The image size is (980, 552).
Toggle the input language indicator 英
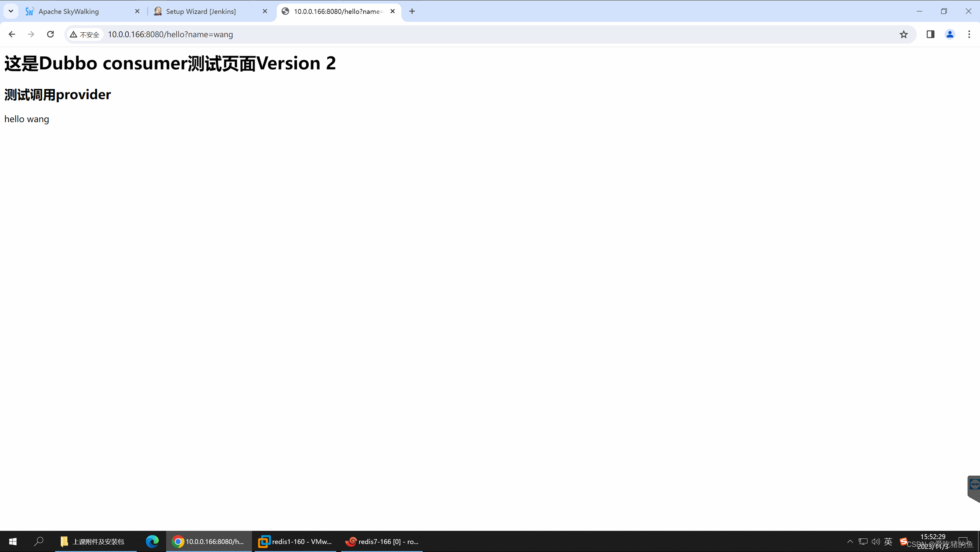888,541
